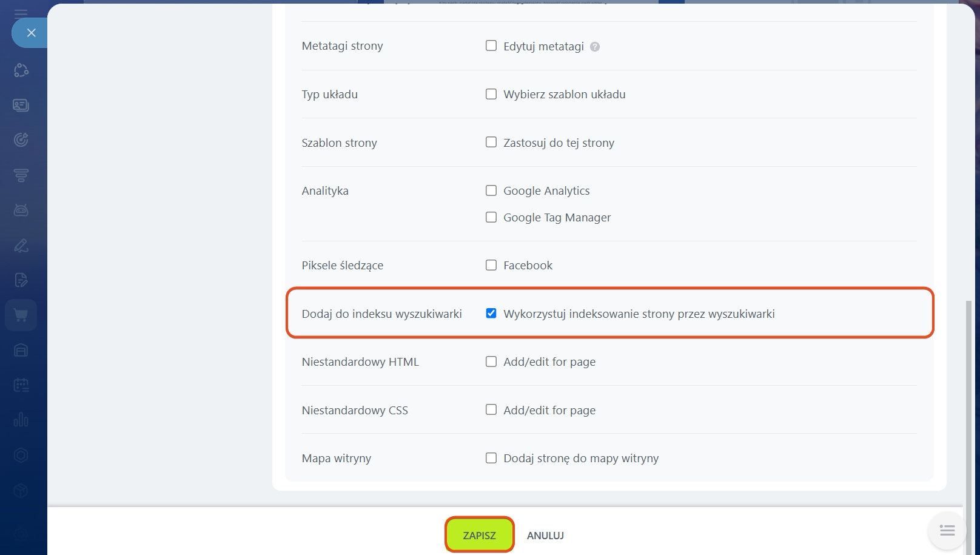Uncheck search engine indexing checkbox
Screen dimensions: 980x555
pos(491,314)
